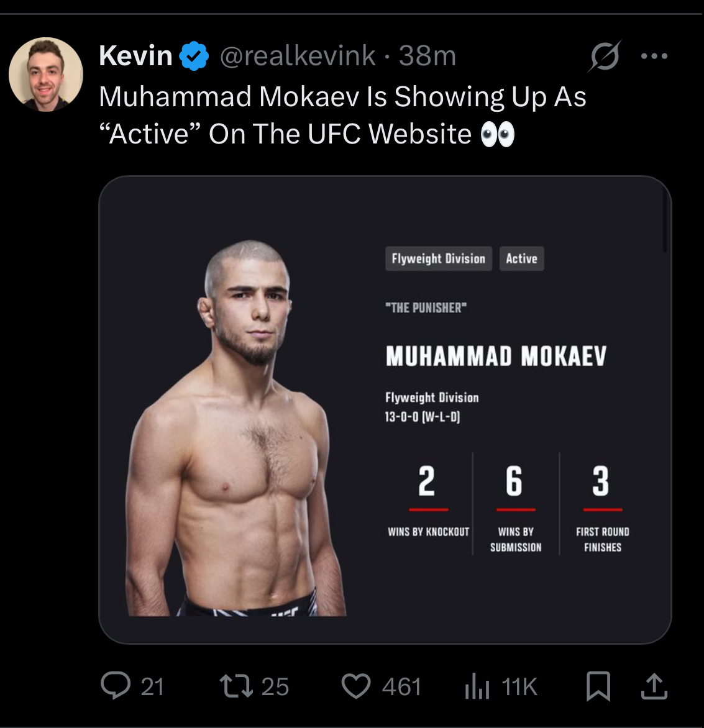Tap the share upload arrow icon
The height and width of the screenshot is (728, 704).
click(x=654, y=687)
